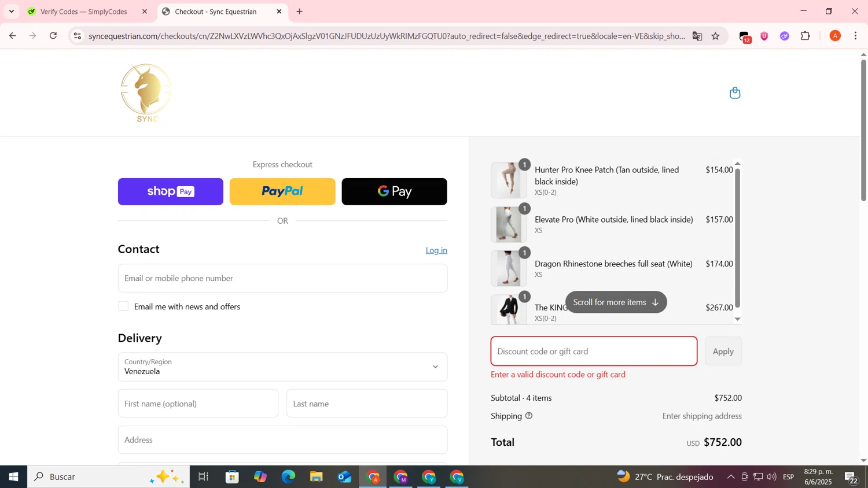Viewport: 868px width, 488px height.
Task: Click Dragon Rhinestone breeches thumbnail
Action: 509,268
